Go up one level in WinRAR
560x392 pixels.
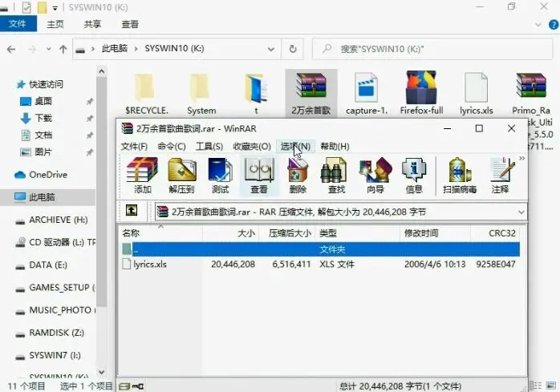[x=132, y=211]
